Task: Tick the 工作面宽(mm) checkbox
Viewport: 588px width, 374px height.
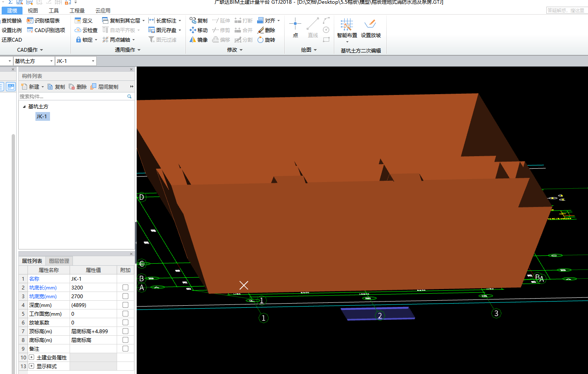Action: click(125, 314)
